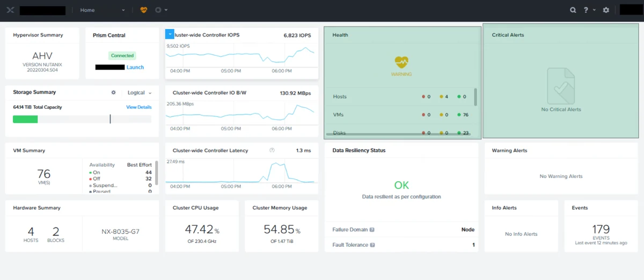Click the Failure Domain Node value

click(x=468, y=230)
